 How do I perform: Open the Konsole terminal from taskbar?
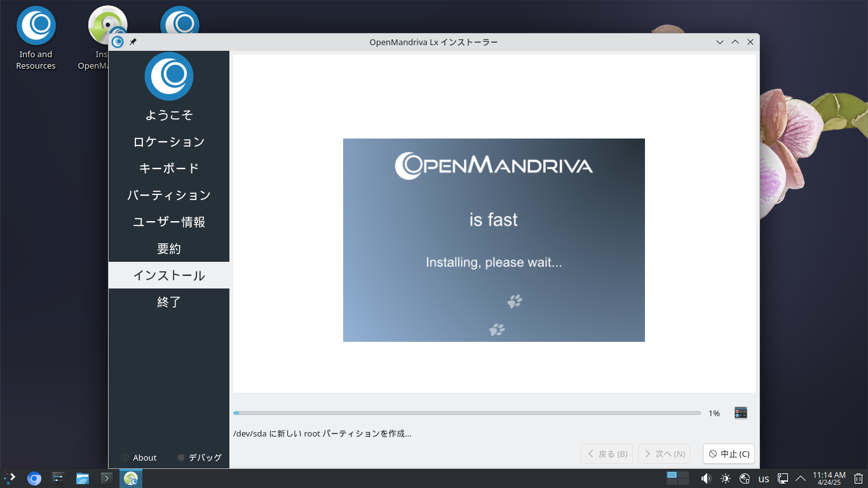point(107,478)
